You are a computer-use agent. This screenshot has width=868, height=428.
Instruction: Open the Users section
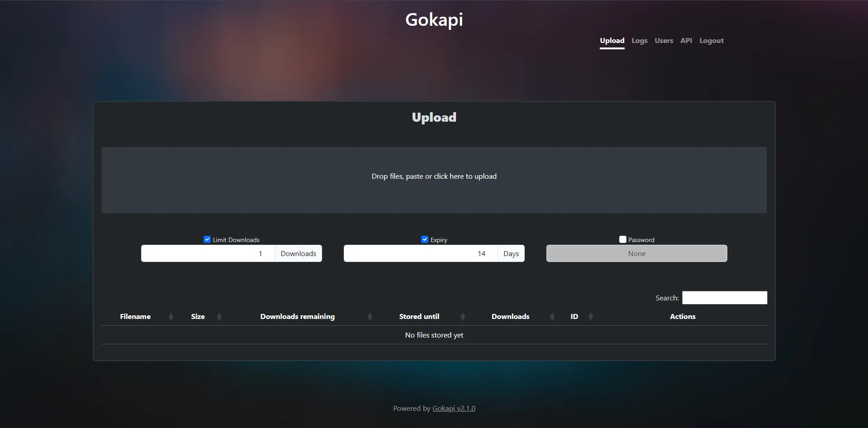[663, 40]
